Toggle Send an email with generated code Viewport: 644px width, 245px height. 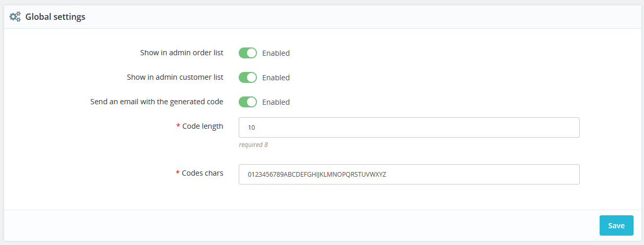tap(248, 102)
